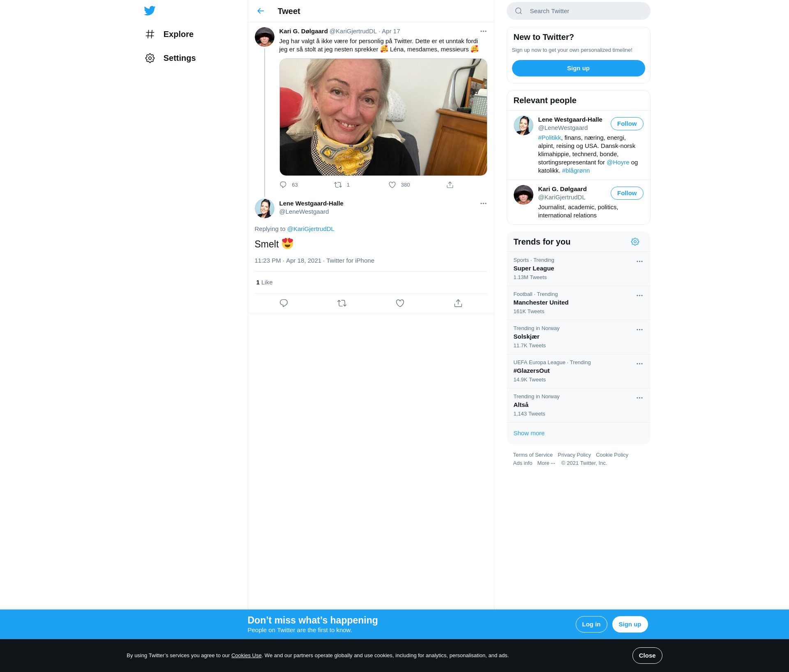
Task: Like Kari's tweet with 380 likes
Action: point(392,185)
